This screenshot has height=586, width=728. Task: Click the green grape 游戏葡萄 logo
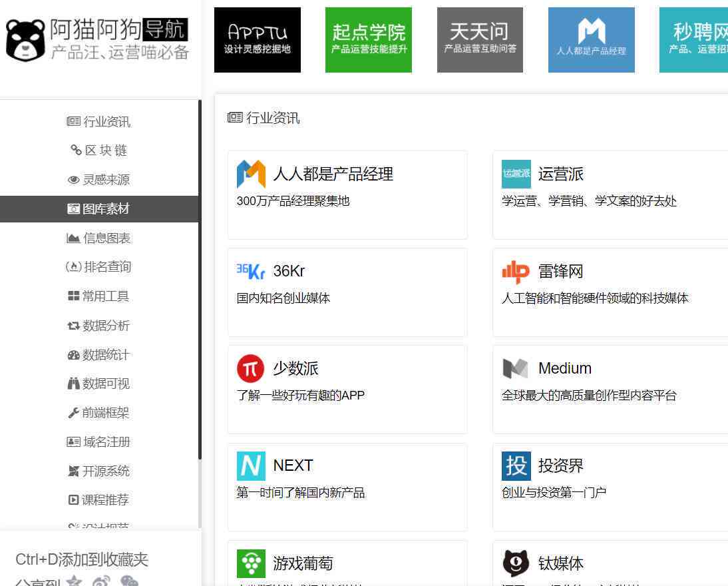pyautogui.click(x=251, y=563)
